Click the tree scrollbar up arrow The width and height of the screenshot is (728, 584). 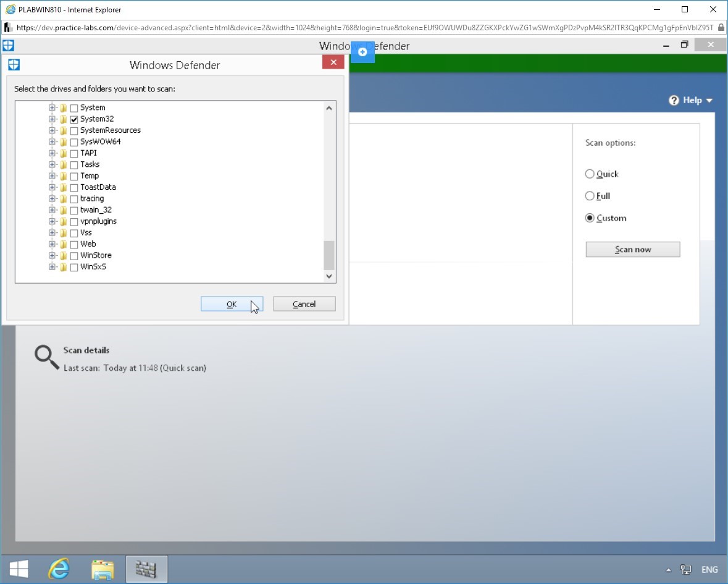pyautogui.click(x=328, y=108)
